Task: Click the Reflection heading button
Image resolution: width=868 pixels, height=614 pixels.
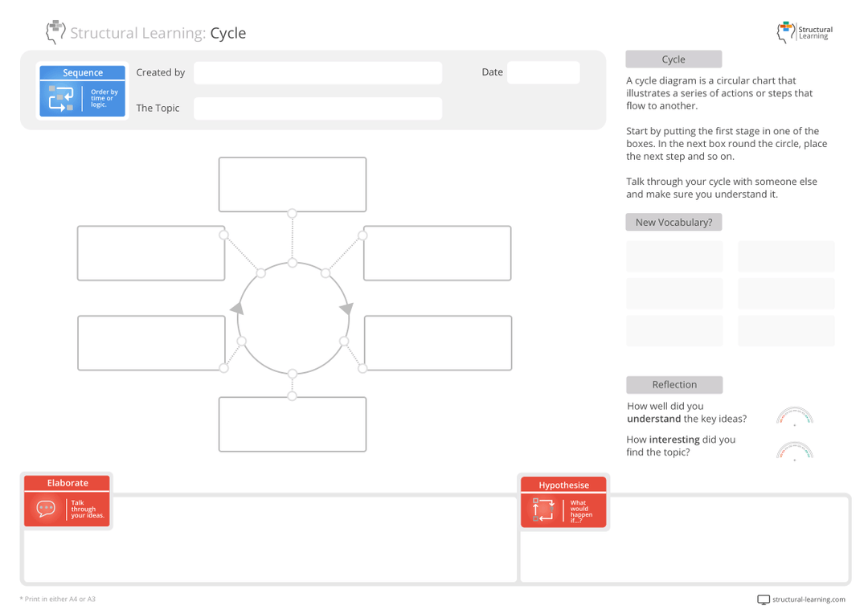Action: click(674, 384)
